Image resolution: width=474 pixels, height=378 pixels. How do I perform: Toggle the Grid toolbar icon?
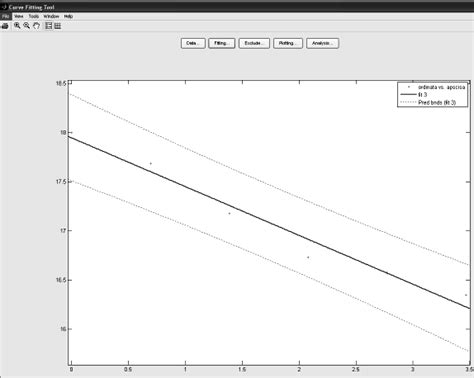click(58, 26)
